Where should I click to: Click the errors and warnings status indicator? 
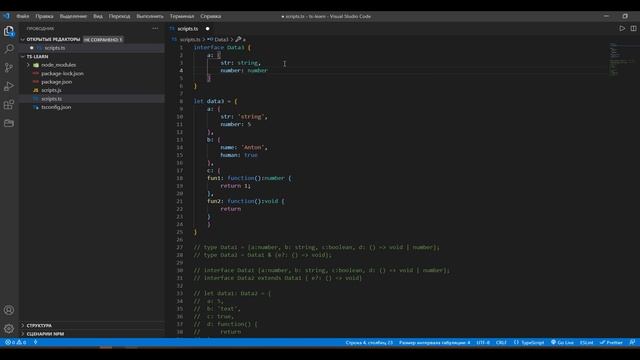point(16,342)
